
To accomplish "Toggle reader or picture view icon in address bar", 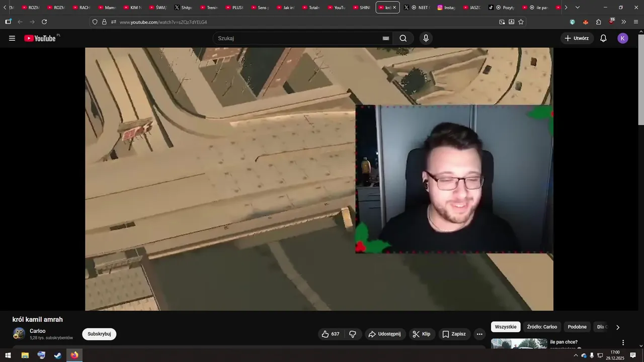I will [502, 22].
